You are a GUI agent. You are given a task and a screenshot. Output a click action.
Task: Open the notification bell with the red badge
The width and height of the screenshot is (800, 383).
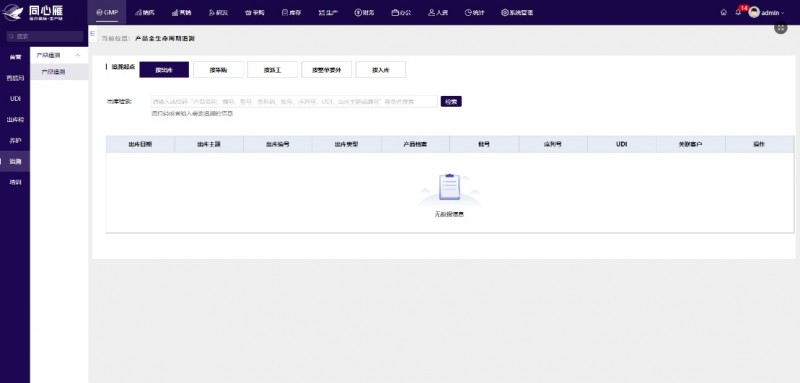click(x=738, y=13)
